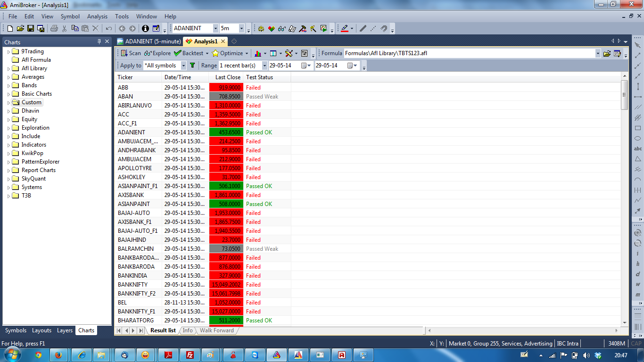The height and width of the screenshot is (362, 644).
Task: Select the abc text drawing tool
Action: 638,148
